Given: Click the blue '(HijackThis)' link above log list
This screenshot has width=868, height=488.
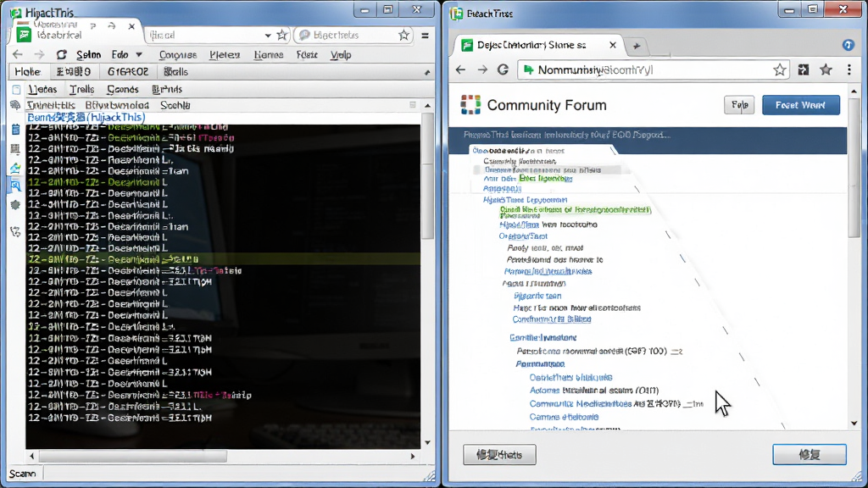Looking at the screenshot, I should (116, 117).
